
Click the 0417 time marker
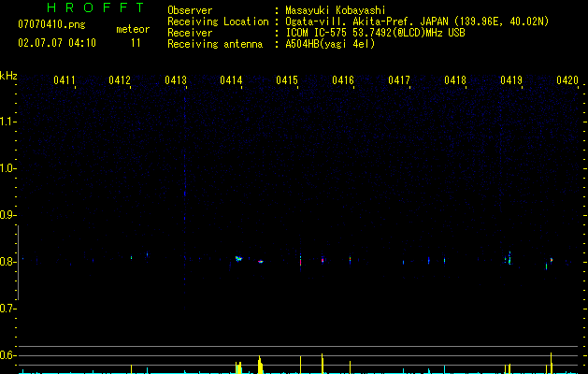pos(399,80)
